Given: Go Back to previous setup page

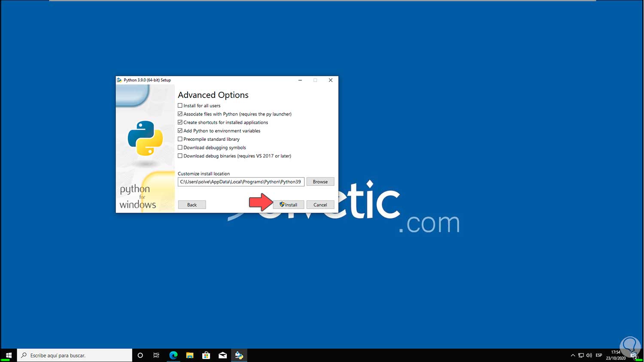Looking at the screenshot, I should coord(192,205).
